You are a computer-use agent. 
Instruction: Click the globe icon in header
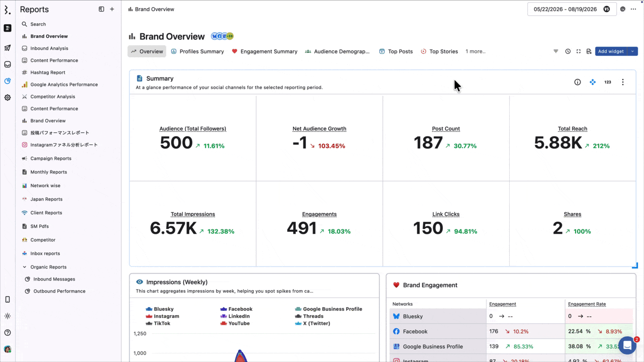click(623, 9)
